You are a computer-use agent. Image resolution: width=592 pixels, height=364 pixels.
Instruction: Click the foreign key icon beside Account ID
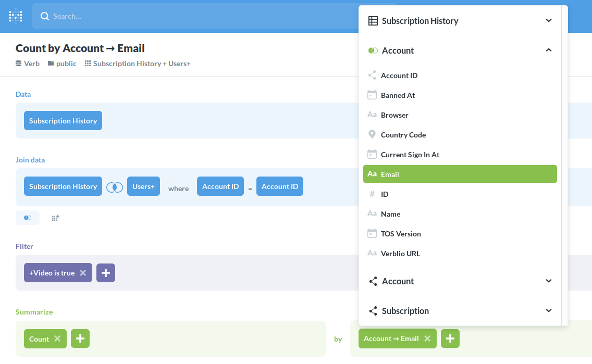tap(372, 75)
